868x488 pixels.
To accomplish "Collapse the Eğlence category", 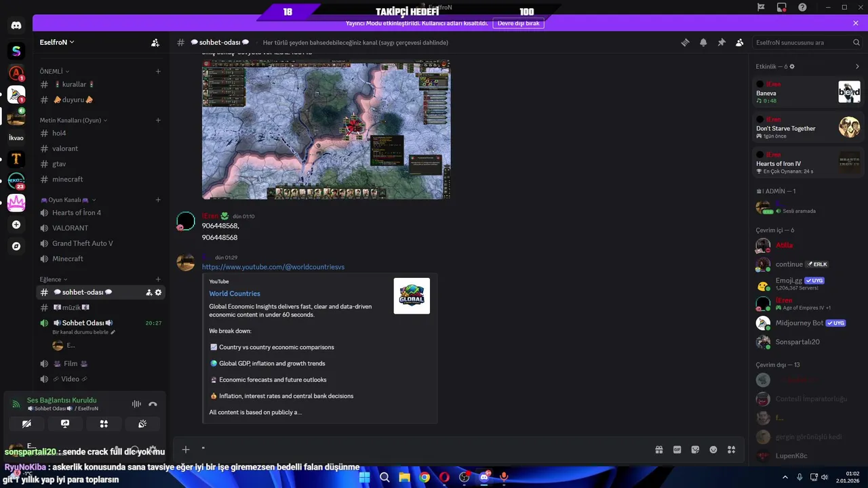I will pos(54,279).
